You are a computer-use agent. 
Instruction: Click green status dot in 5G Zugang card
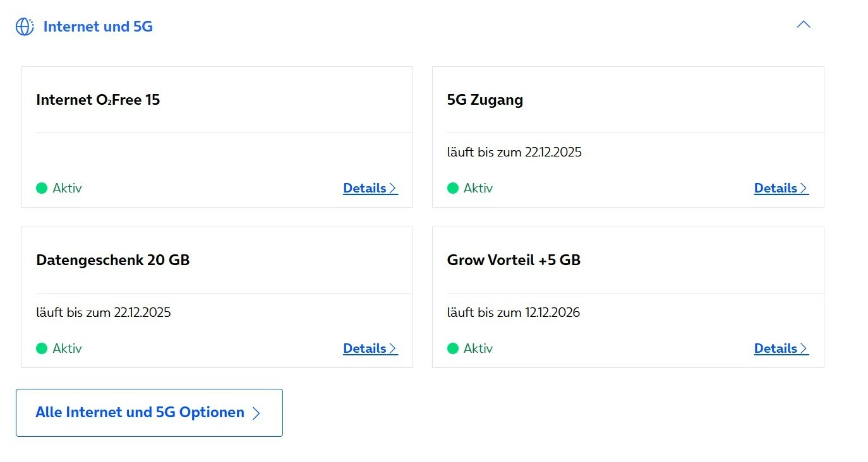(452, 188)
